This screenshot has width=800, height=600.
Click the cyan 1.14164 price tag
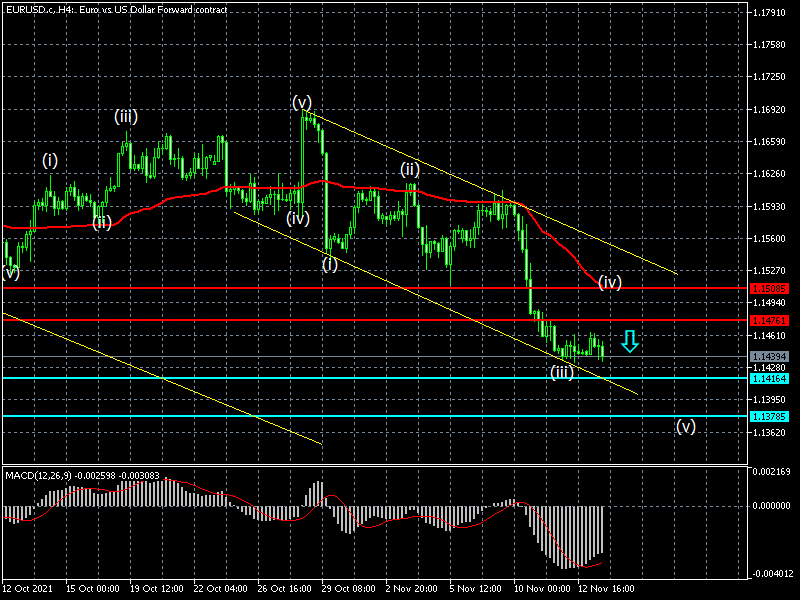coord(768,378)
